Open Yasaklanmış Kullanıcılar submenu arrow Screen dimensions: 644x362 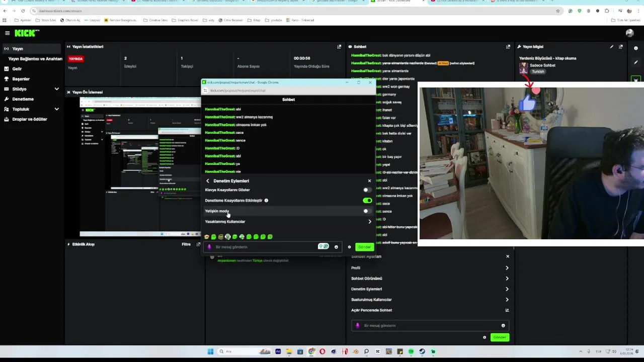coord(370,222)
